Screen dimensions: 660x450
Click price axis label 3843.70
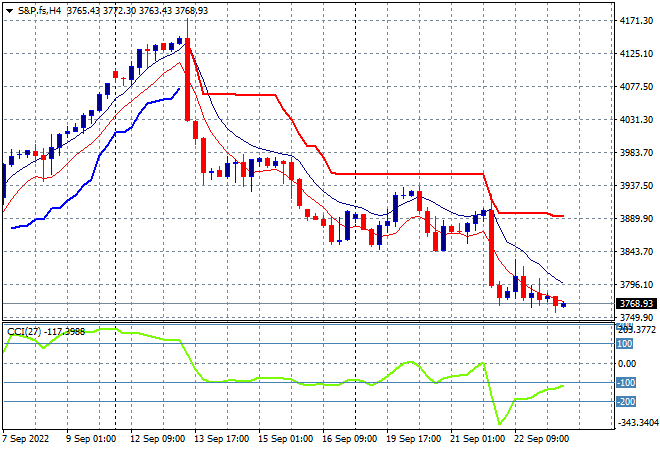[x=636, y=251]
